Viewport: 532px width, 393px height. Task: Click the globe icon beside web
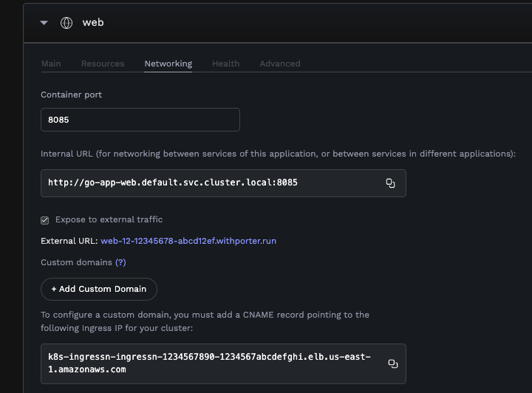coord(66,23)
